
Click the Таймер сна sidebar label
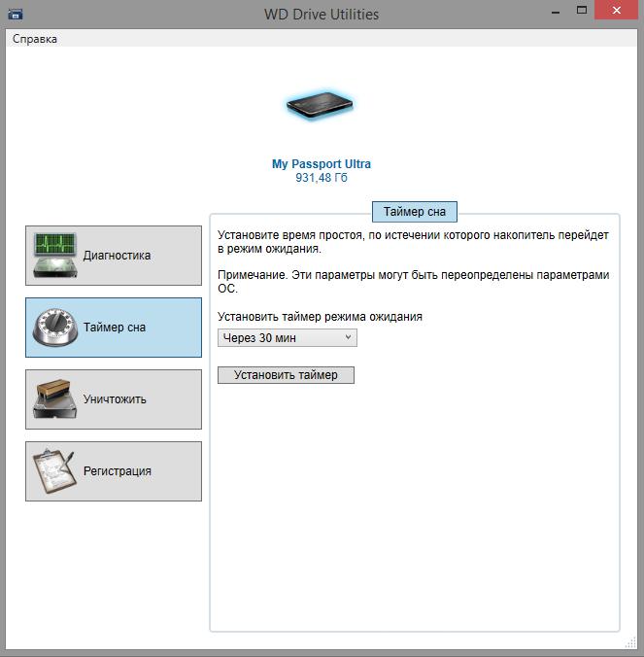[115, 328]
